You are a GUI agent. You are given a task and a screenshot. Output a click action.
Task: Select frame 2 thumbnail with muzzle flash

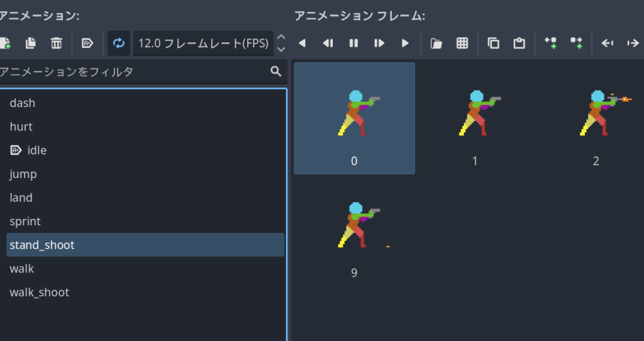coord(596,118)
